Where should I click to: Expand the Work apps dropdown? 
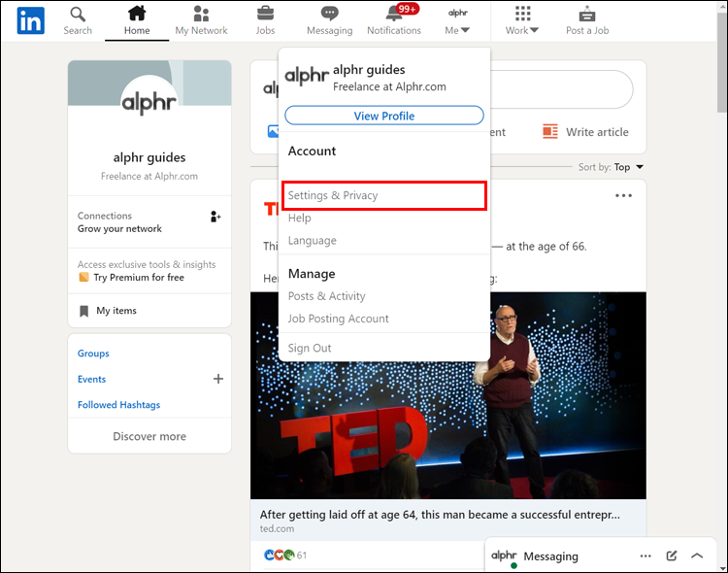[x=522, y=21]
